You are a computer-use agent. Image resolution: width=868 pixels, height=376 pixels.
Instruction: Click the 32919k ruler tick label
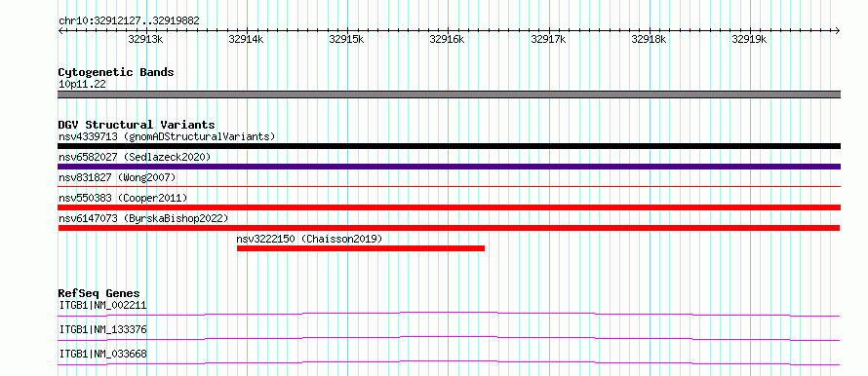tap(750, 39)
